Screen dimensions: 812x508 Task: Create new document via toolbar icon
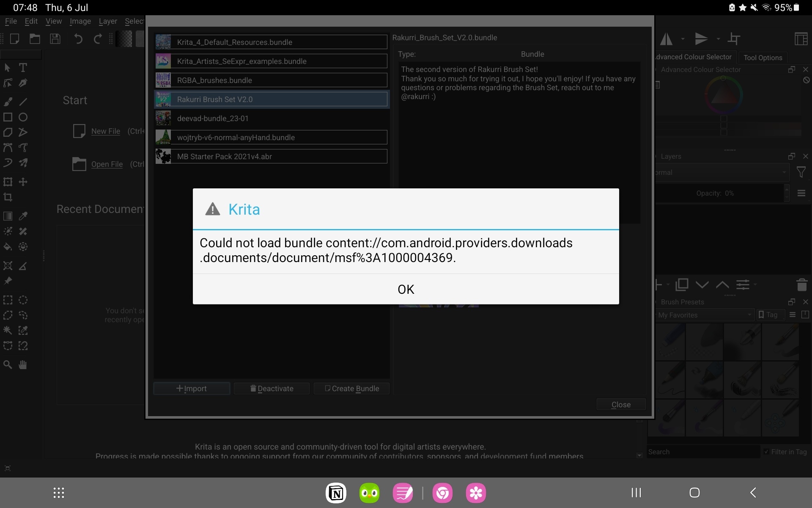click(x=14, y=39)
